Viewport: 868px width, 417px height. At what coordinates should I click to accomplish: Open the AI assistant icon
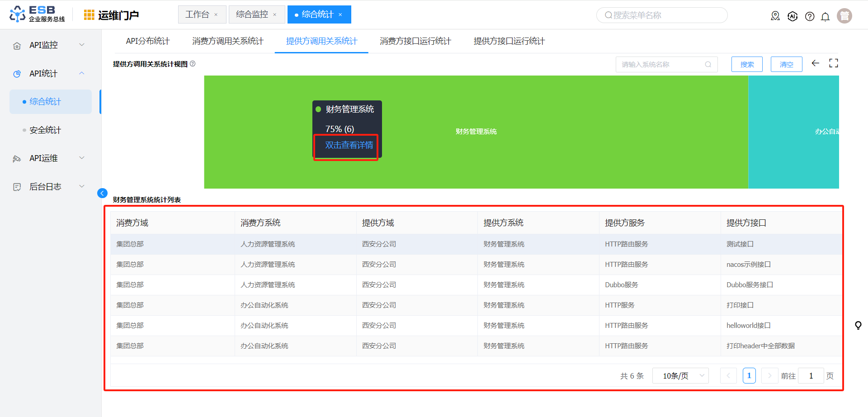pos(793,16)
